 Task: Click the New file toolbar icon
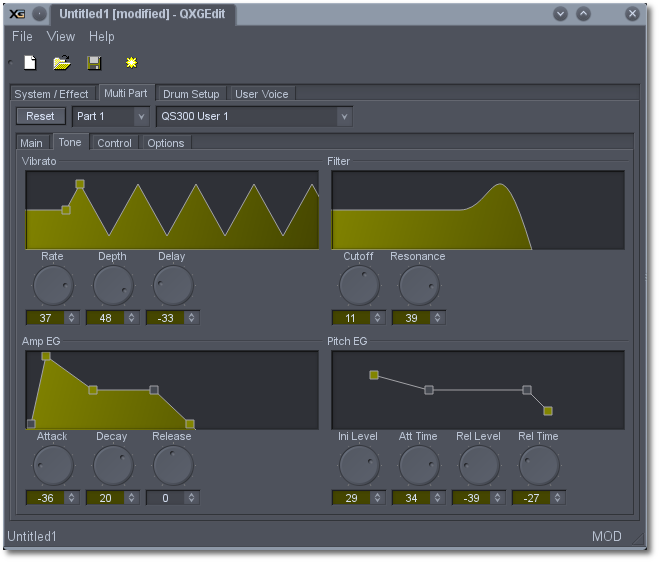point(30,63)
